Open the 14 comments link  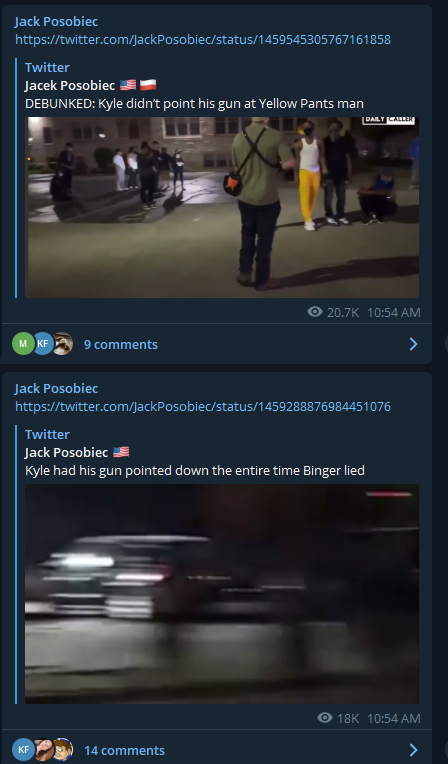click(124, 750)
